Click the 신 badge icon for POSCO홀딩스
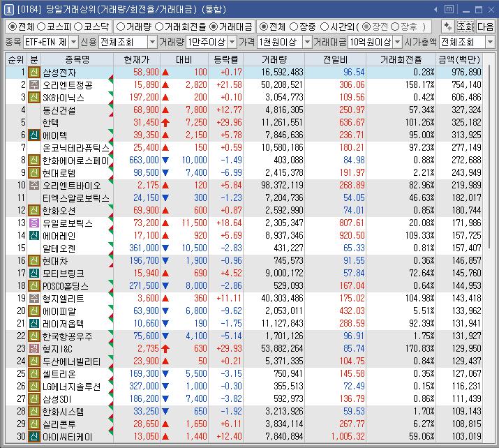 [33, 285]
